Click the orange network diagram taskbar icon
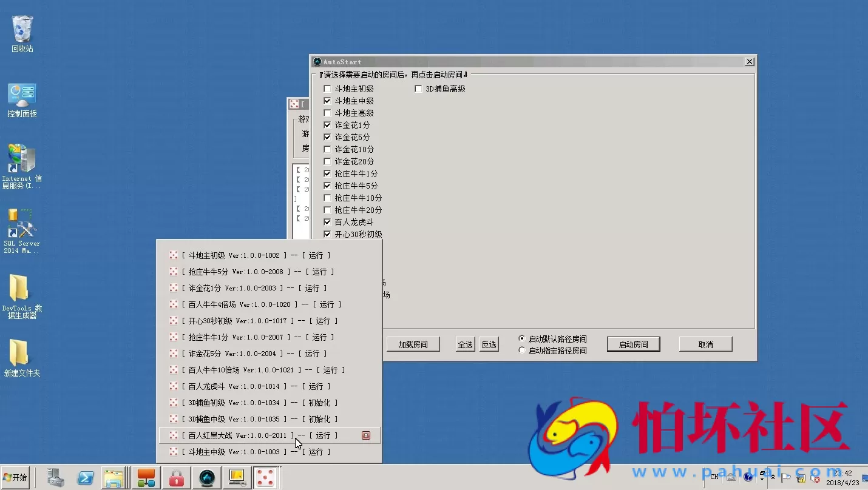Screen dimensions: 868x490 [x=146, y=477]
